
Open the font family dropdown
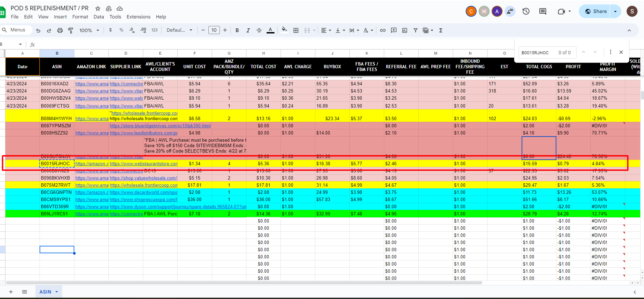(179, 30)
